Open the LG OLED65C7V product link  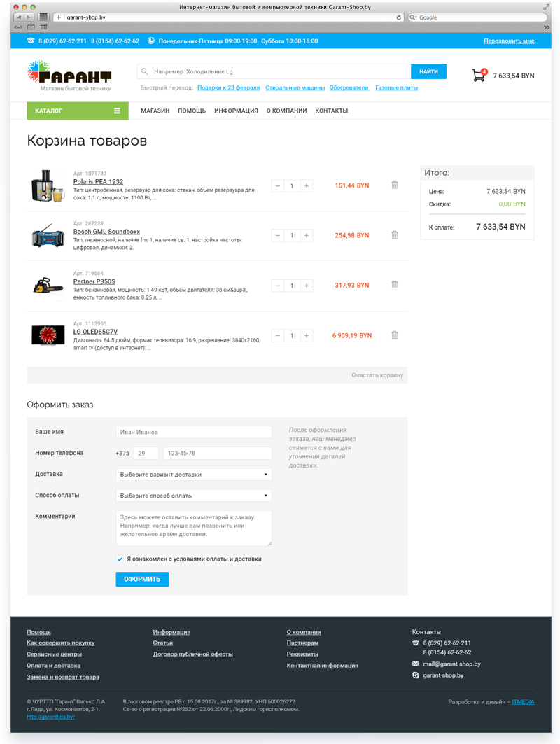click(x=95, y=332)
